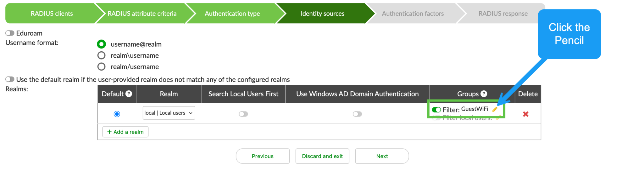Select realm\username format radio button
The height and width of the screenshot is (188, 644).
pyautogui.click(x=101, y=55)
